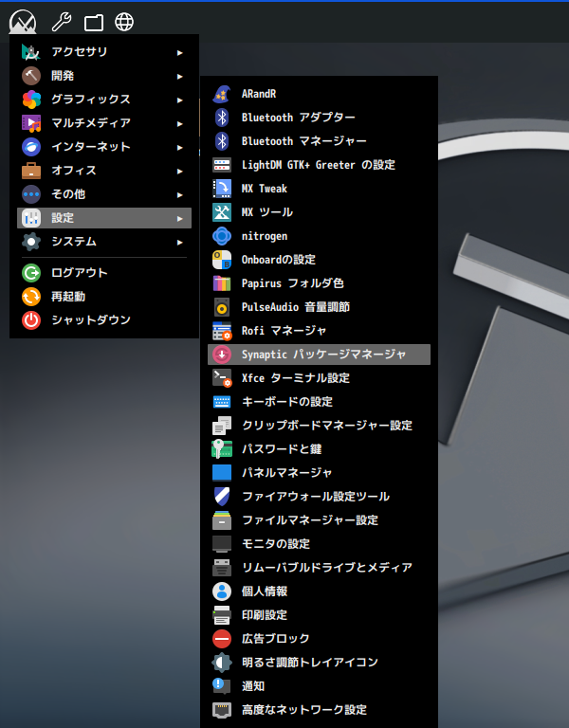The width and height of the screenshot is (569, 728).
Task: Click the 設定 category label
Action: (x=63, y=218)
